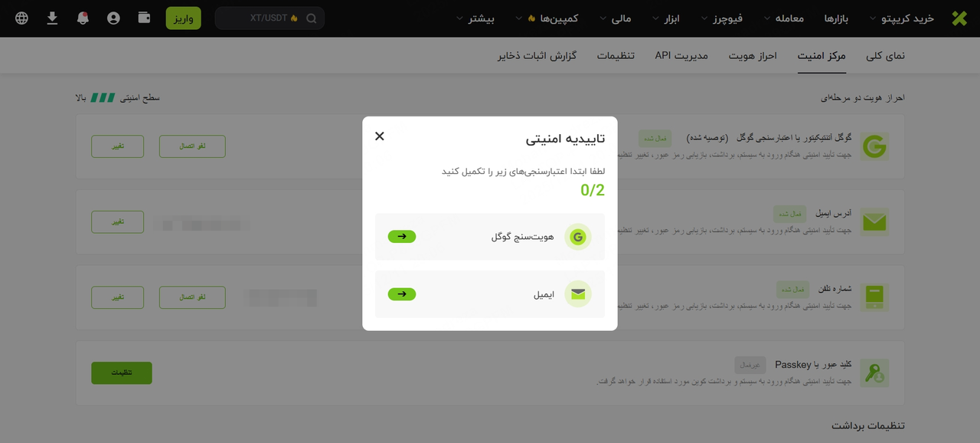Viewport: 980px width, 443px height.
Task: Click the wallet icon in the header
Action: point(144,18)
